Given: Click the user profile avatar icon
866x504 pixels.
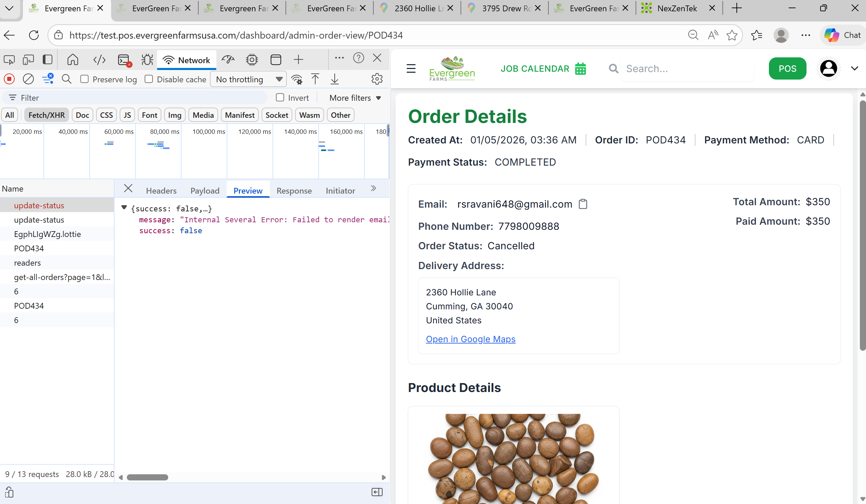Looking at the screenshot, I should (828, 69).
